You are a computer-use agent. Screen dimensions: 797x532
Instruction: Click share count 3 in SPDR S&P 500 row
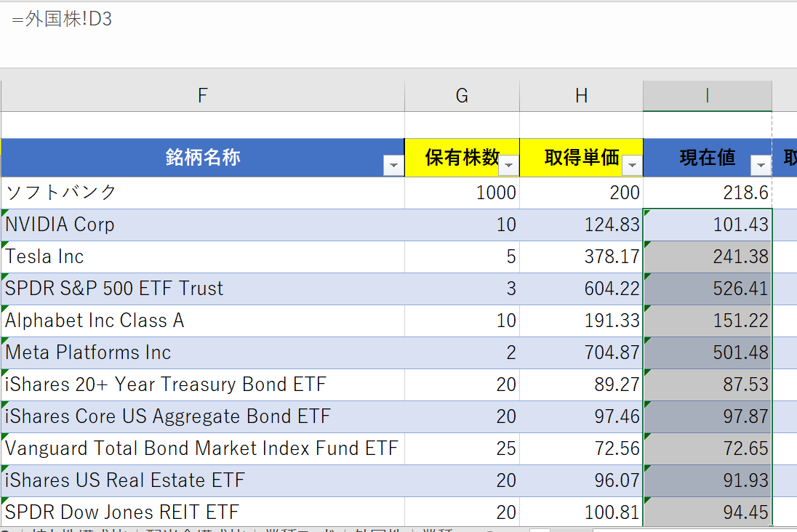coord(462,289)
